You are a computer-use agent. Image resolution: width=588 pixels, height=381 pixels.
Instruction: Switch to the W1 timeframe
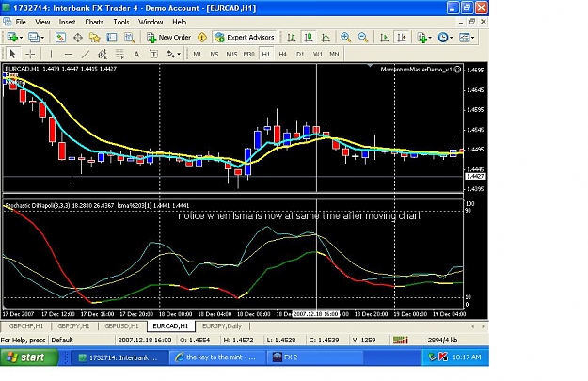coord(317,54)
